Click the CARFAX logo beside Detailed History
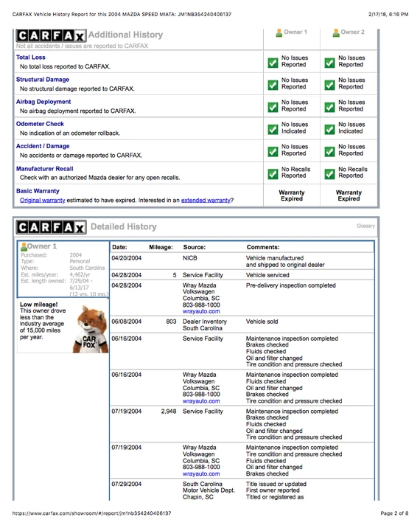This screenshot has width=420, height=531. 51,227
